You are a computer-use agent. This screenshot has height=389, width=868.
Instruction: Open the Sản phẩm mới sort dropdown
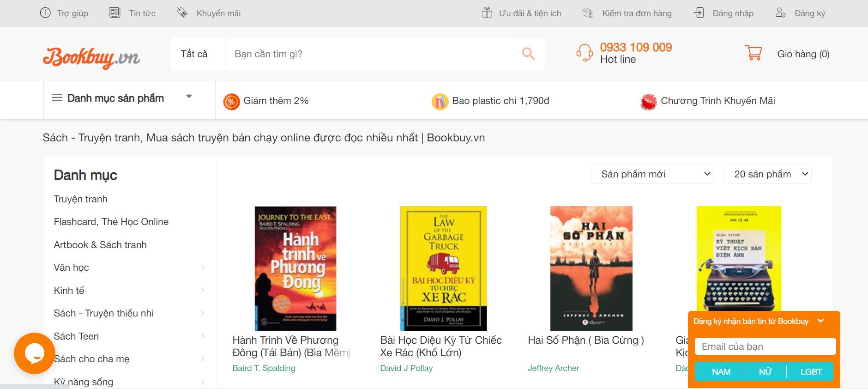(x=652, y=174)
